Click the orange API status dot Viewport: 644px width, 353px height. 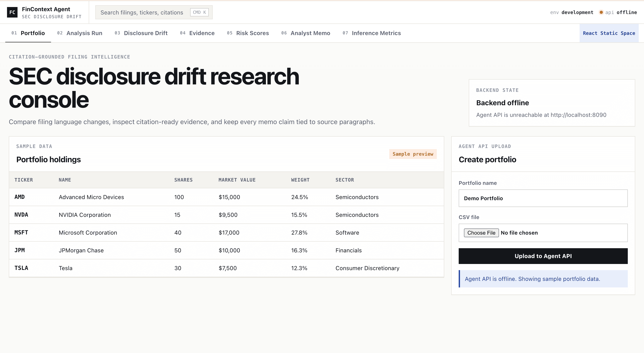[x=601, y=12]
